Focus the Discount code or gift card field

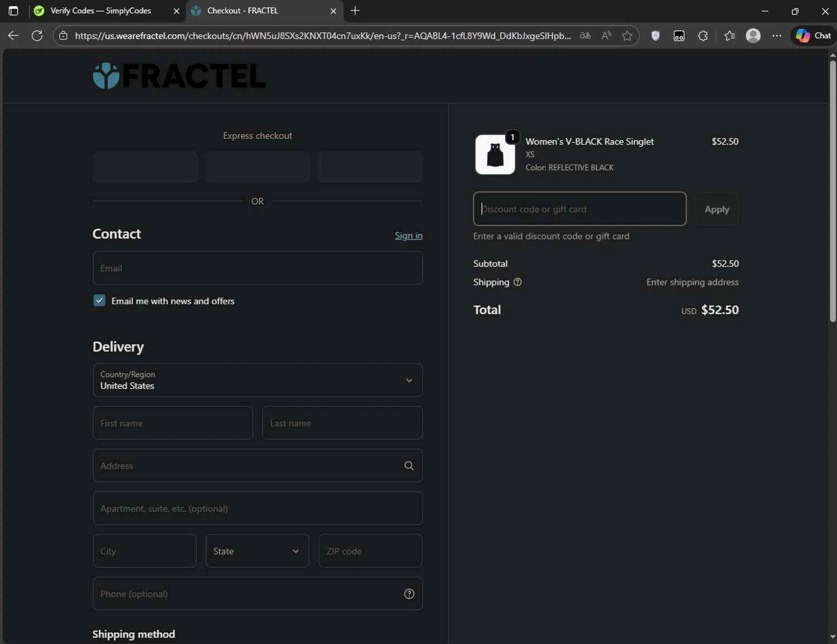click(x=580, y=209)
